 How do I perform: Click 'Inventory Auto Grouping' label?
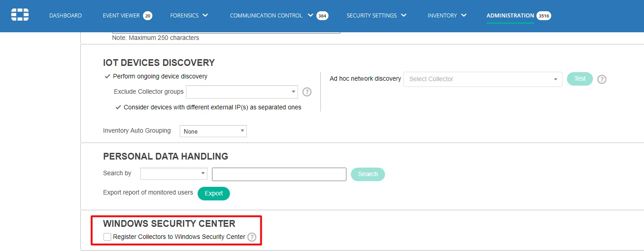(x=137, y=131)
